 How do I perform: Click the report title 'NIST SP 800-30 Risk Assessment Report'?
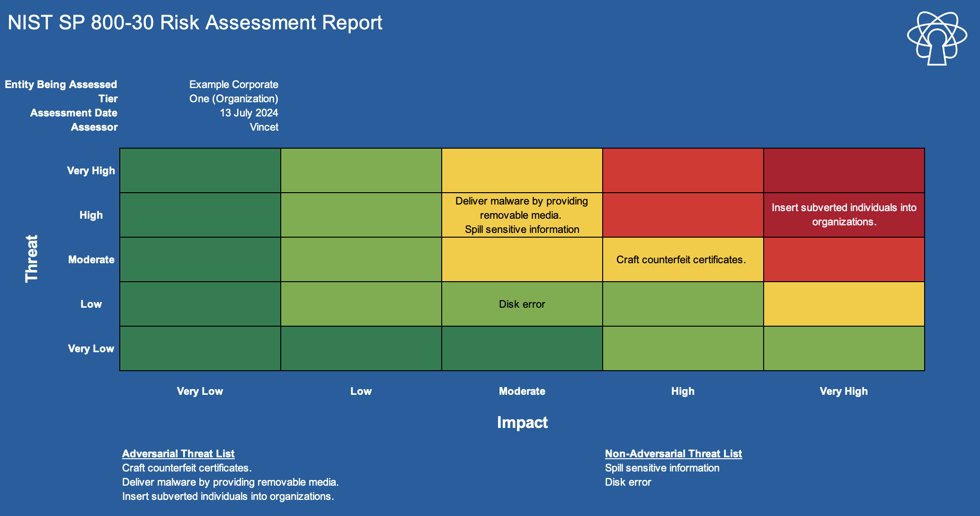(195, 23)
